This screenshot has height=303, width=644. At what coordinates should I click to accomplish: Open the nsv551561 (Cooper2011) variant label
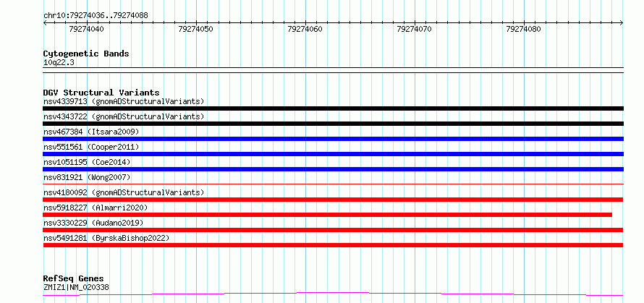[91, 147]
